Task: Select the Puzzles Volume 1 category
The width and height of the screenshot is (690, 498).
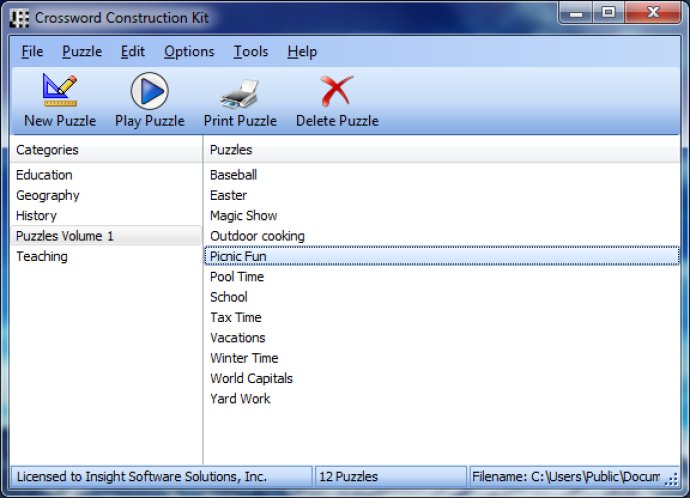Action: (x=106, y=236)
